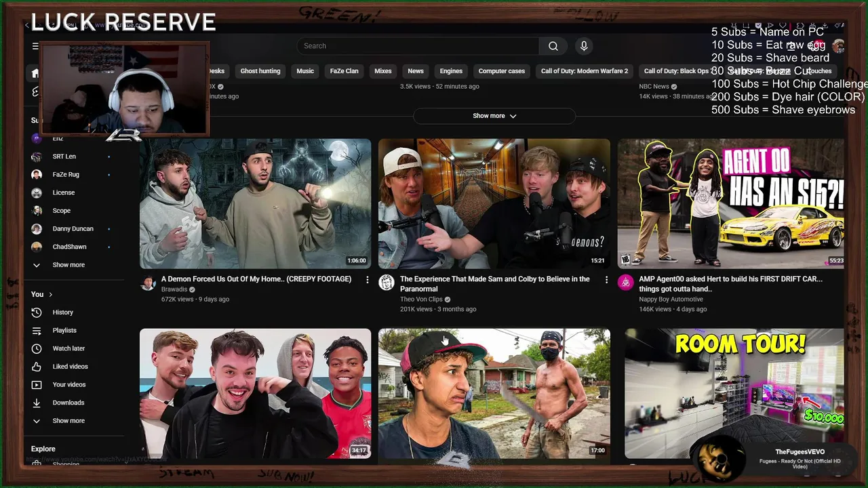Viewport: 868px width, 488px height.
Task: Open ChadShawn channel avatar
Action: (x=37, y=247)
